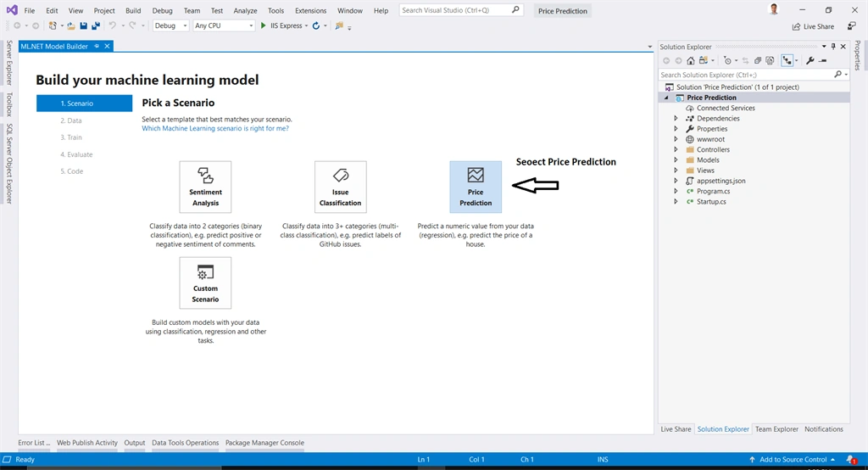The image size is (868, 470).
Task: Click the Redo icon in toolbar
Action: [132, 25]
